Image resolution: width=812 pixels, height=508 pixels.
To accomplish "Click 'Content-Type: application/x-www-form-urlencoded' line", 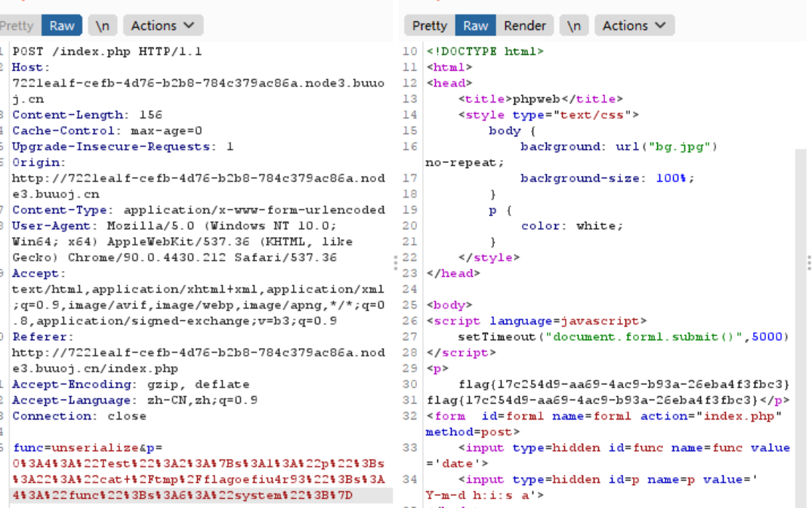I will tap(199, 210).
